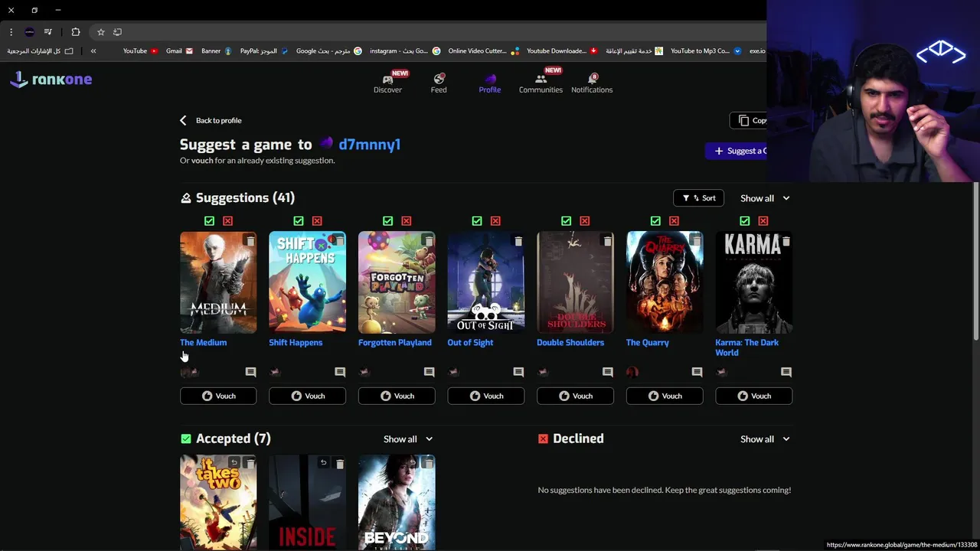
Task: Decline The Medium with red X
Action: coord(227,220)
